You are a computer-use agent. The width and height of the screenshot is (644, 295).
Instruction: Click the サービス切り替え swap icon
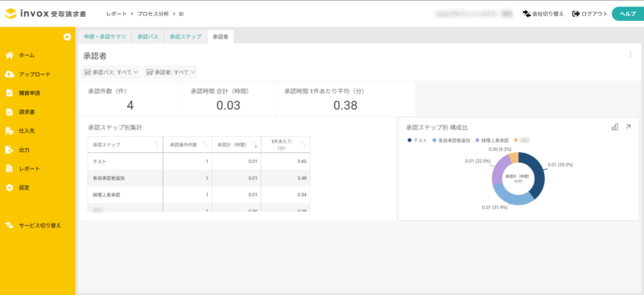pyautogui.click(x=10, y=226)
